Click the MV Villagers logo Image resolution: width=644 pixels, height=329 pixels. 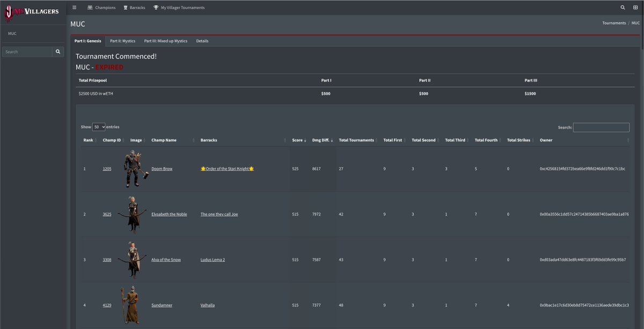[x=32, y=12]
